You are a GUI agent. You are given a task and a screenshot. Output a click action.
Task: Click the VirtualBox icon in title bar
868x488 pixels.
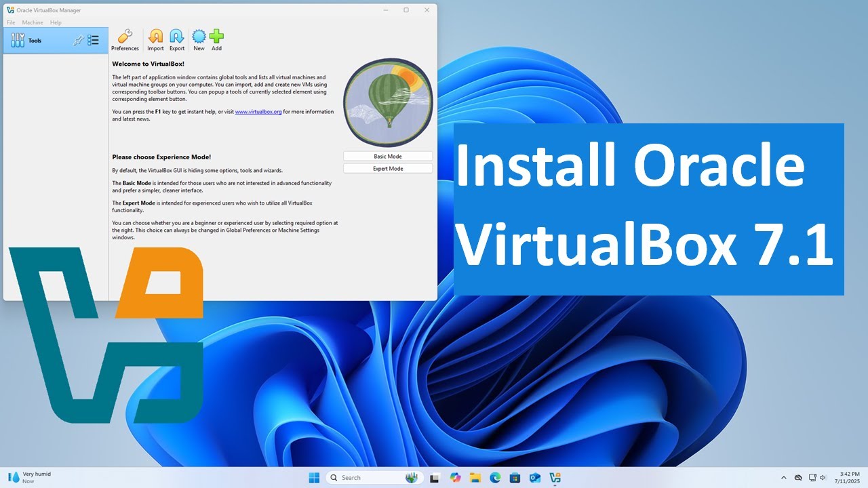pos(10,10)
